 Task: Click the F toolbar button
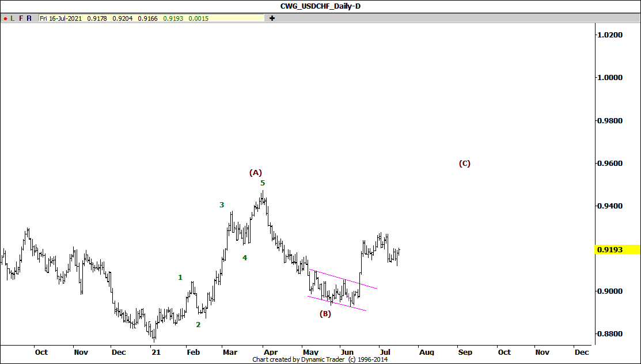pos(21,18)
